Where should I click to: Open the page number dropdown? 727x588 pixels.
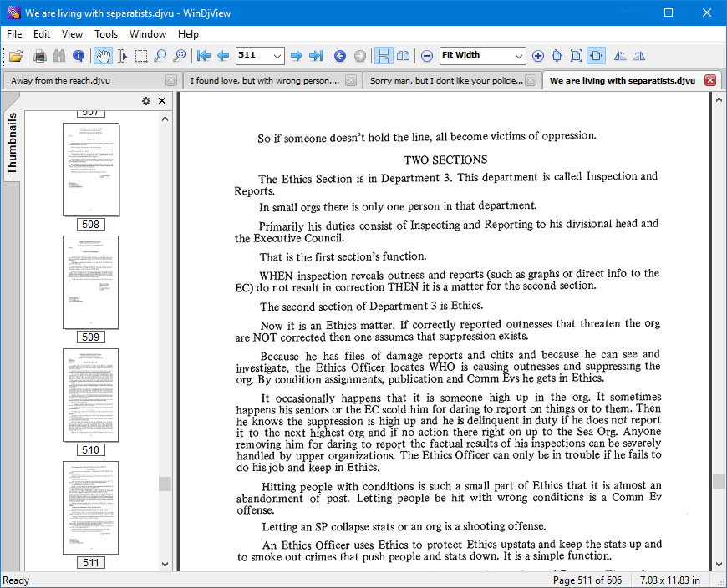277,56
